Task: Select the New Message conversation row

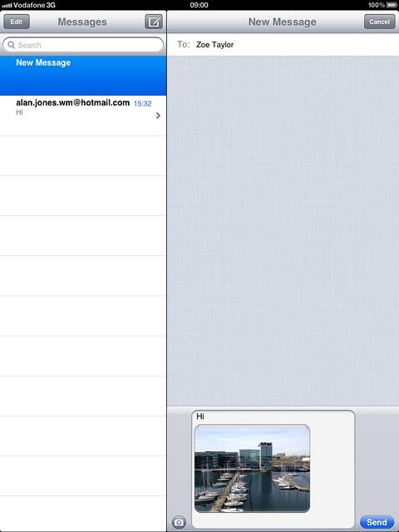Action: point(83,76)
